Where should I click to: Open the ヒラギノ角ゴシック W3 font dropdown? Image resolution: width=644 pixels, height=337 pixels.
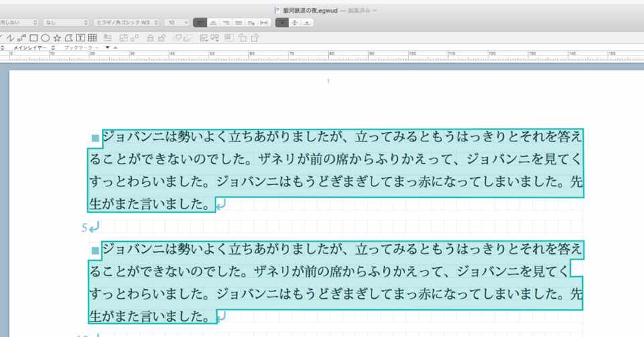pyautogui.click(x=127, y=23)
